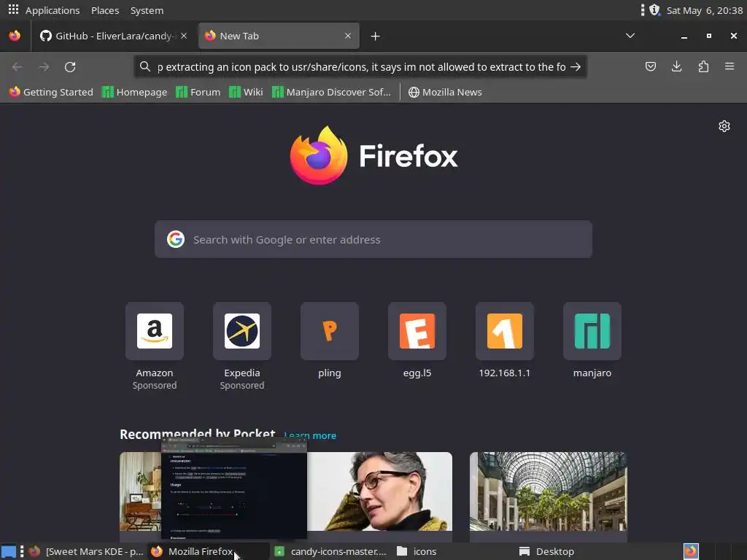Open the Mozilla News bookmark
This screenshot has height=560, width=747.
[x=446, y=93]
